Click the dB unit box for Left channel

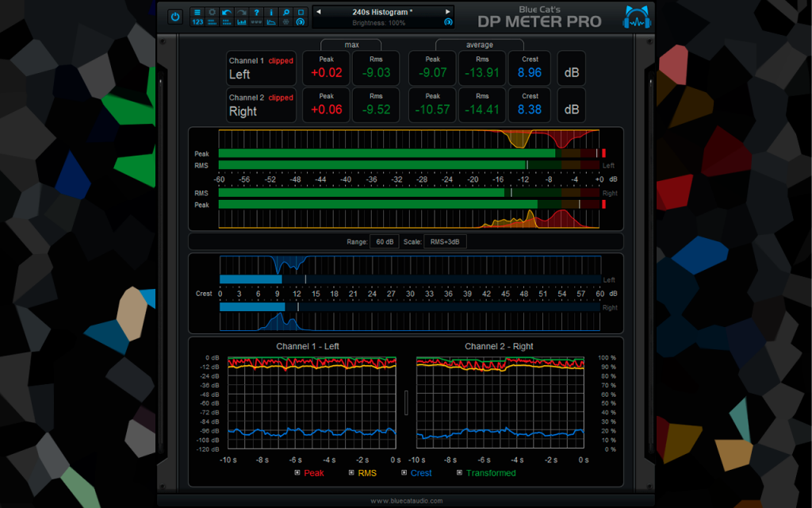point(571,68)
